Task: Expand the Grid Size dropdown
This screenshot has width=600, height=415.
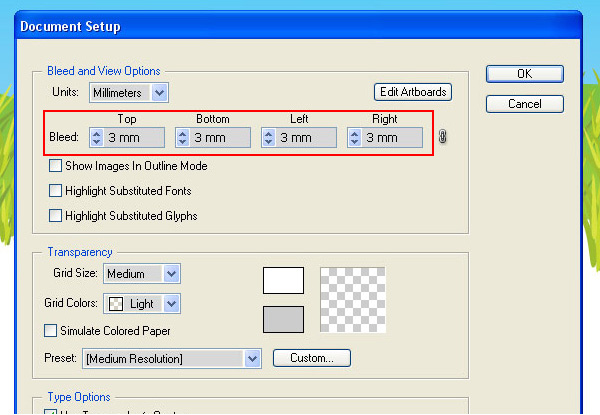Action: click(x=142, y=274)
